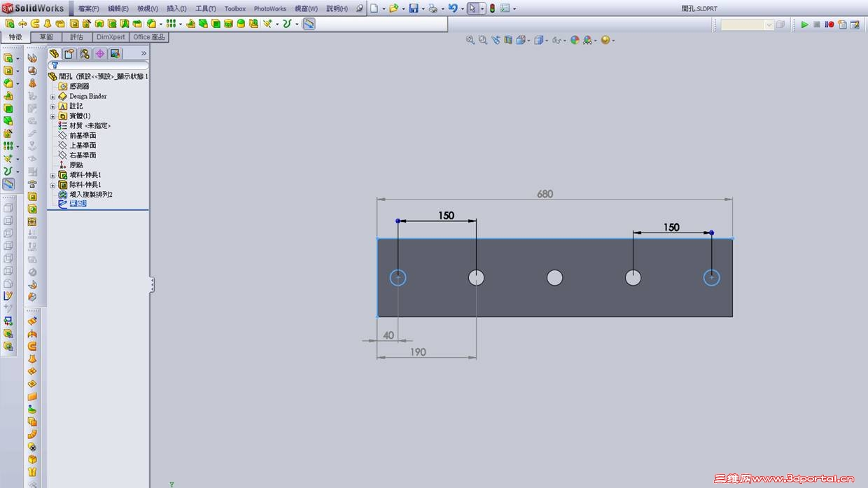Select the 前基準面 front plane
This screenshot has height=488, width=868.
[83, 135]
